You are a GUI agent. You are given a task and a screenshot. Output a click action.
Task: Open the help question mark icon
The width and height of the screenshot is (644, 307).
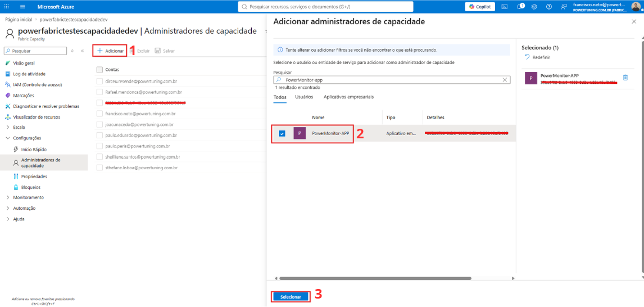tap(548, 7)
